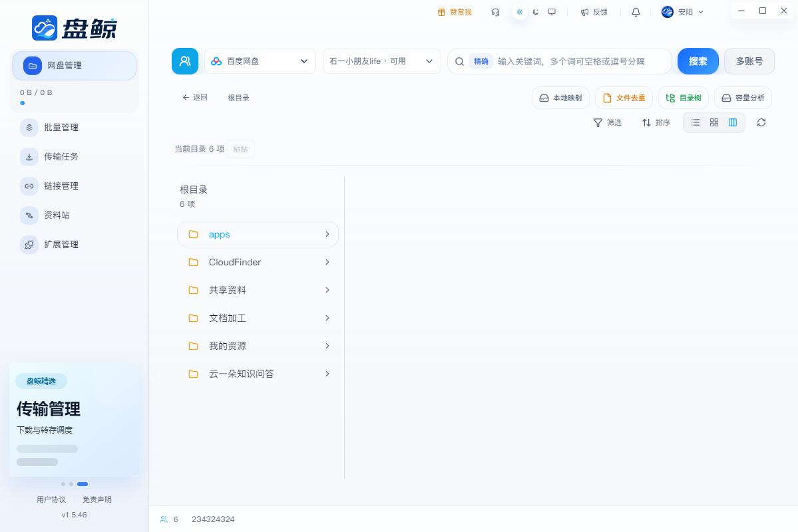The width and height of the screenshot is (798, 532).
Task: Open the 用户协议 link
Action: pos(51,499)
